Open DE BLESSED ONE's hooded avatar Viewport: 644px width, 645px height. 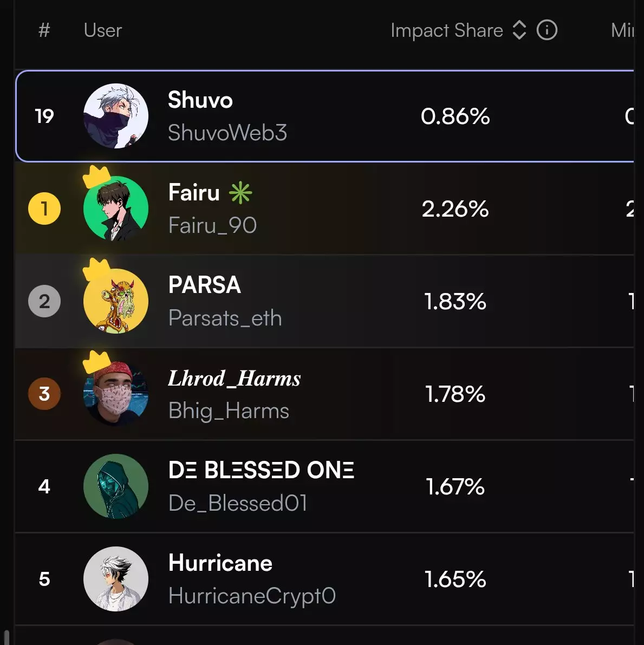pyautogui.click(x=116, y=486)
